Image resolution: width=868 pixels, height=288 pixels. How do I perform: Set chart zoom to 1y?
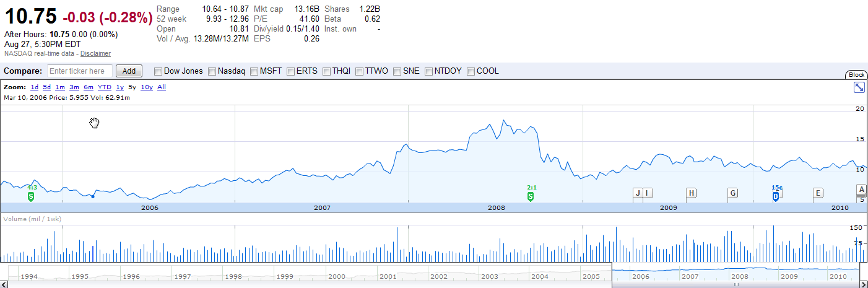coord(120,87)
